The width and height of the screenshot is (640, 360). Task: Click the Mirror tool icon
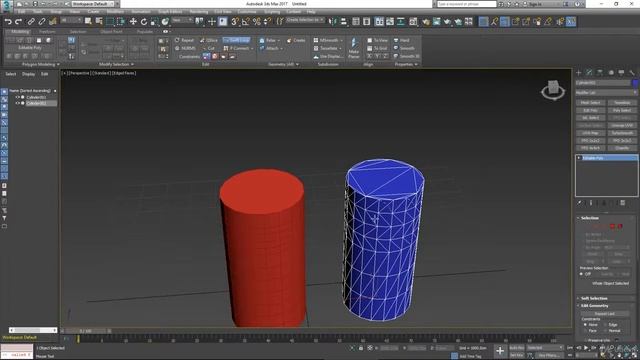(333, 22)
